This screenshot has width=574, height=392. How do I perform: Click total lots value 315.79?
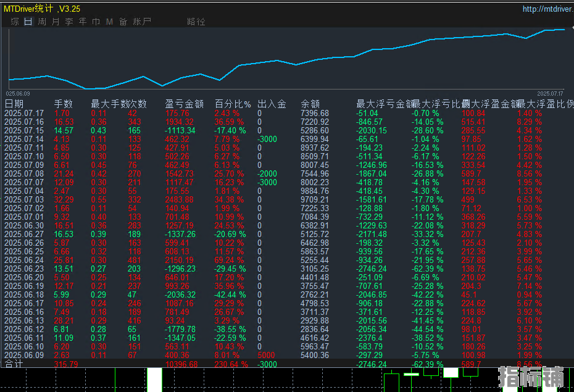pos(66,365)
